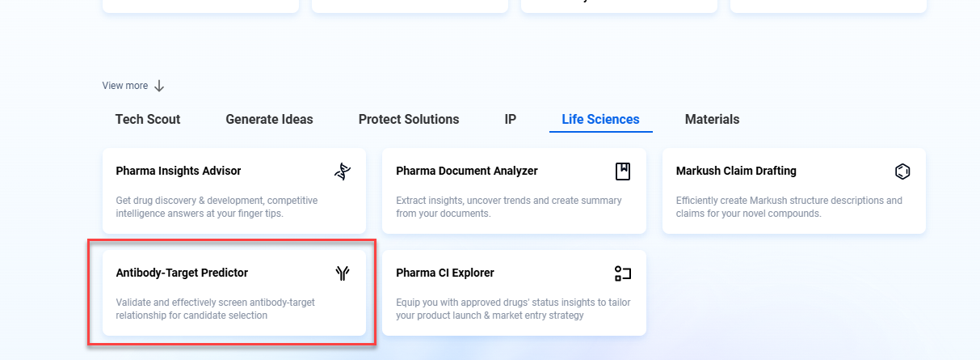The height and width of the screenshot is (360, 980).
Task: Click the DNA icon on Pharma Insights Advisor
Action: [343, 172]
